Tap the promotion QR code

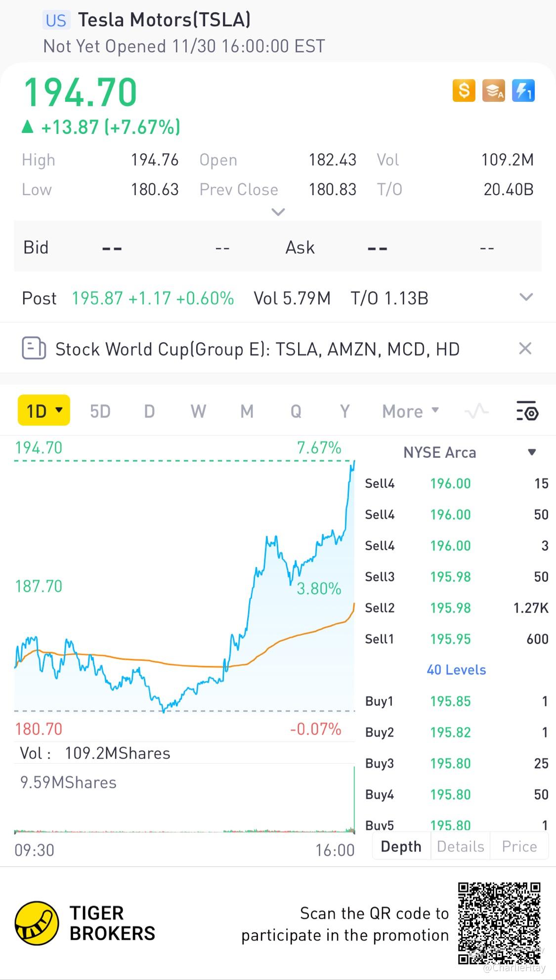498,923
